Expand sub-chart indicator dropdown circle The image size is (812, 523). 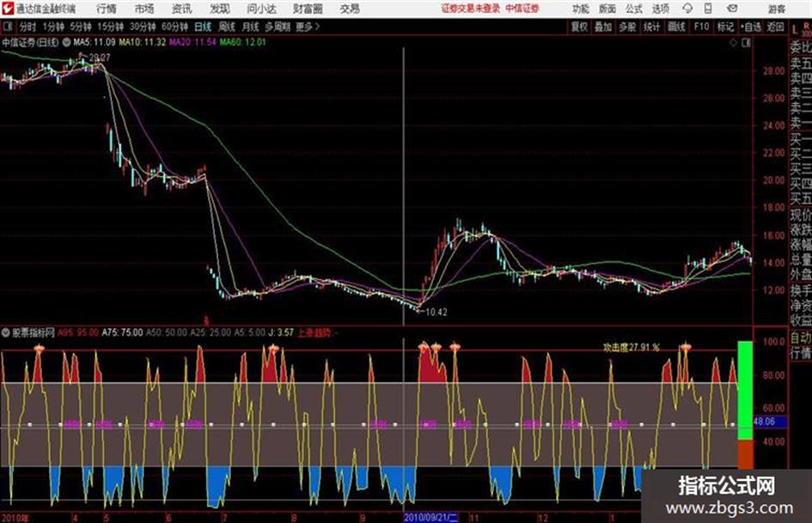(6, 332)
